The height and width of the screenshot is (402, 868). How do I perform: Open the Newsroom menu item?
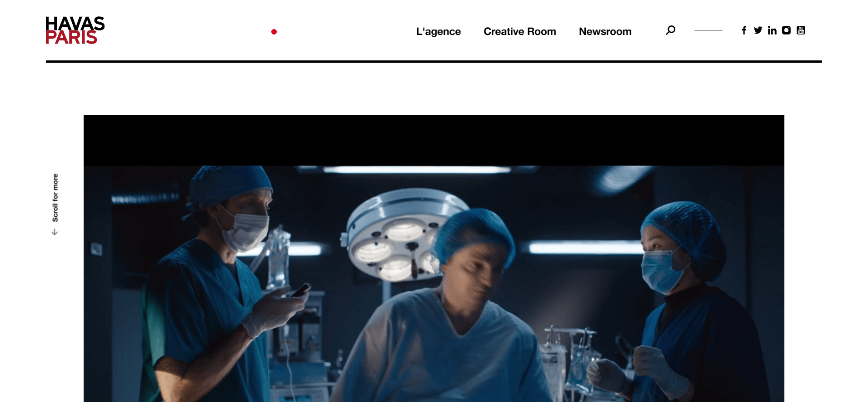(605, 31)
